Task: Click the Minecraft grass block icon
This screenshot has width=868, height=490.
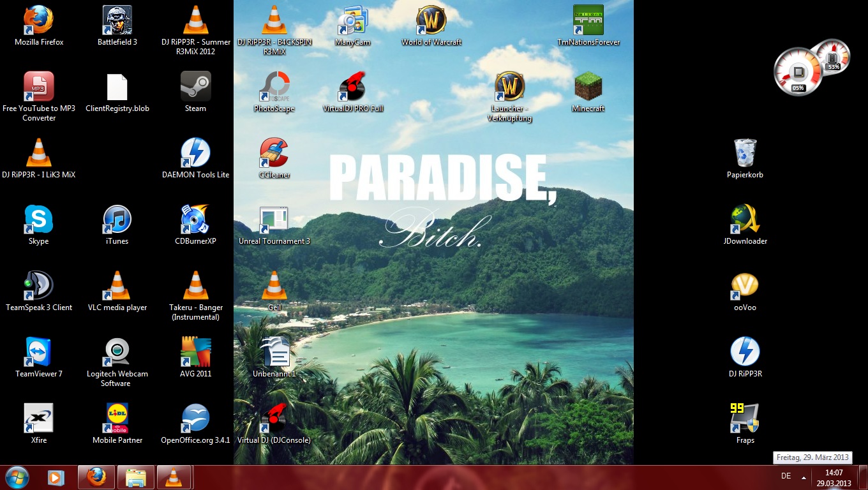Action: tap(588, 87)
